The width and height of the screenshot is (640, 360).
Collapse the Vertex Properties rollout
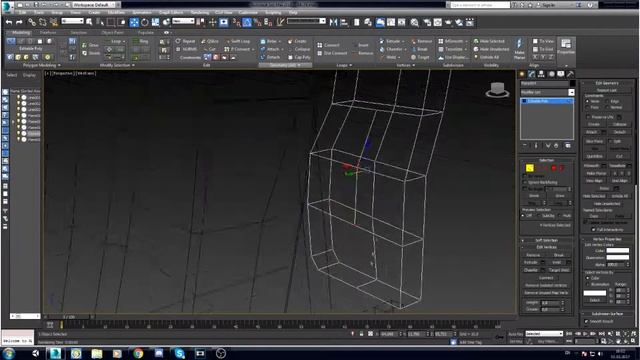tap(607, 239)
